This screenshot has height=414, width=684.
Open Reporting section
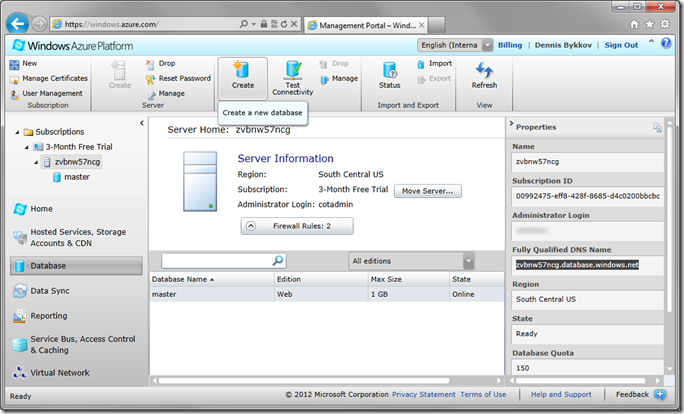pyautogui.click(x=40, y=316)
